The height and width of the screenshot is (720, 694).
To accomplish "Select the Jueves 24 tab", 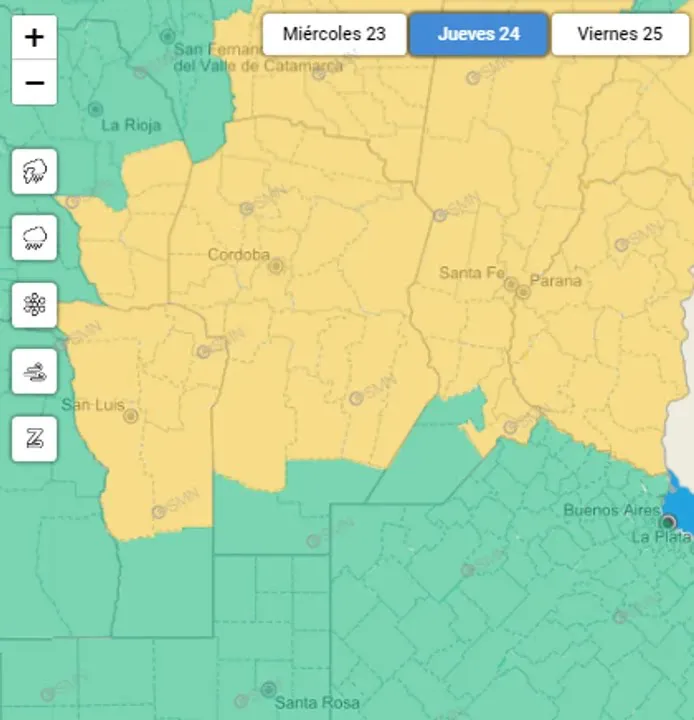I will (479, 34).
